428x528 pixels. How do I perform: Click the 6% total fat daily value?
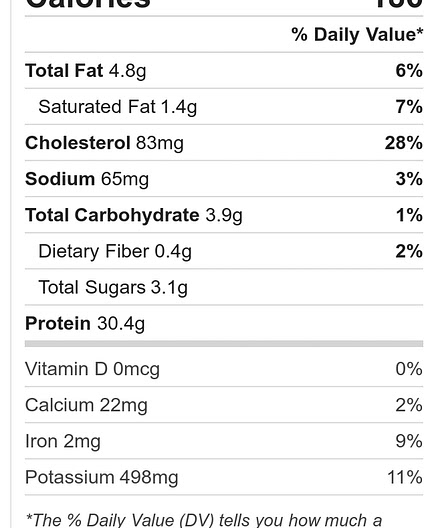(409, 70)
